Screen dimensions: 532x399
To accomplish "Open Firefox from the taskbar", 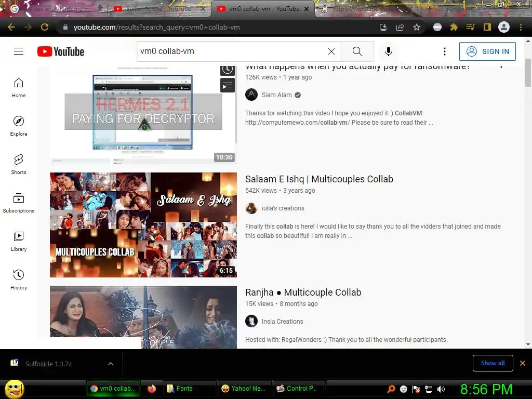I will [x=152, y=389].
